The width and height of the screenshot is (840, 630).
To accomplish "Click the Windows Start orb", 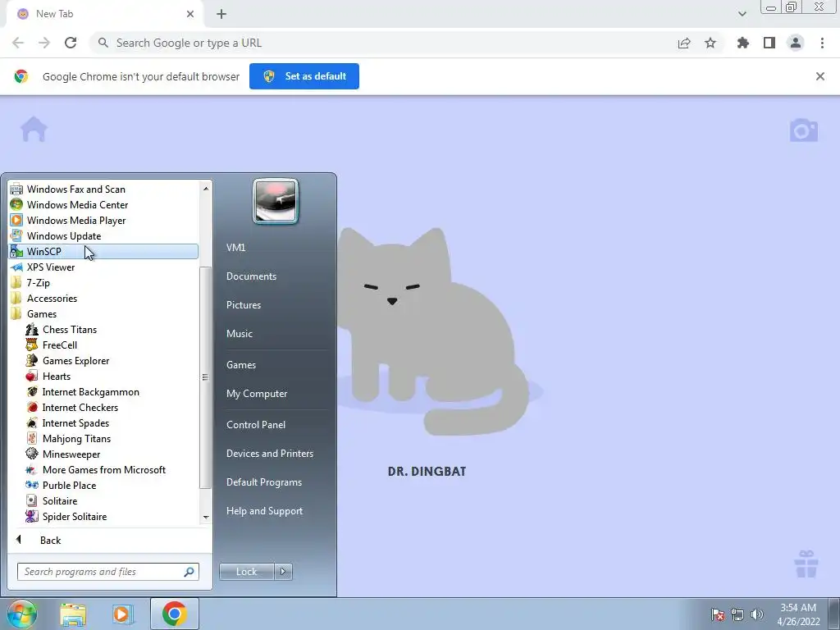I will click(21, 614).
